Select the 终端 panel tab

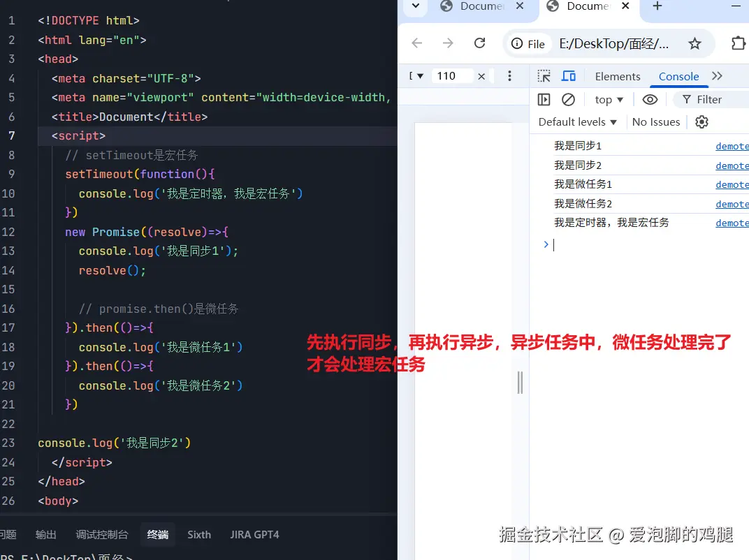(158, 535)
